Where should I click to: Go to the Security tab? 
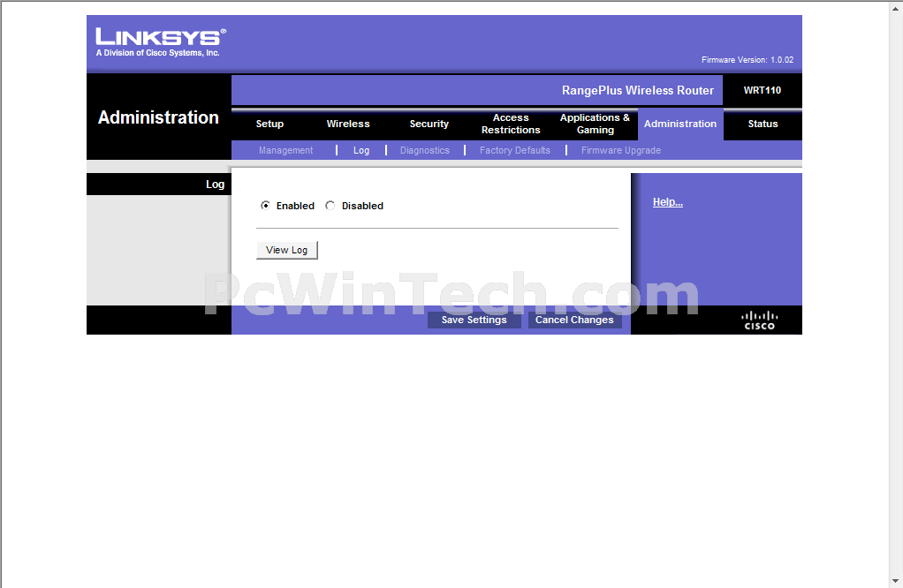(x=429, y=124)
